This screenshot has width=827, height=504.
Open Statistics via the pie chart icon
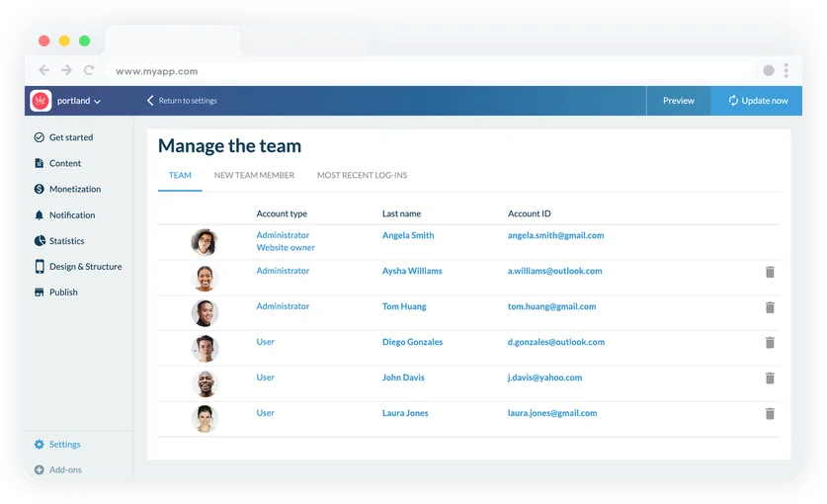pyautogui.click(x=40, y=241)
